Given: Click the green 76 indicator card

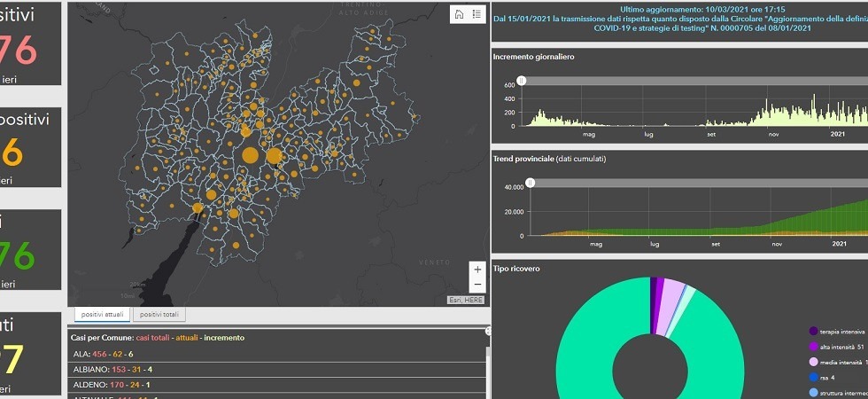Looking at the screenshot, I should (30, 249).
